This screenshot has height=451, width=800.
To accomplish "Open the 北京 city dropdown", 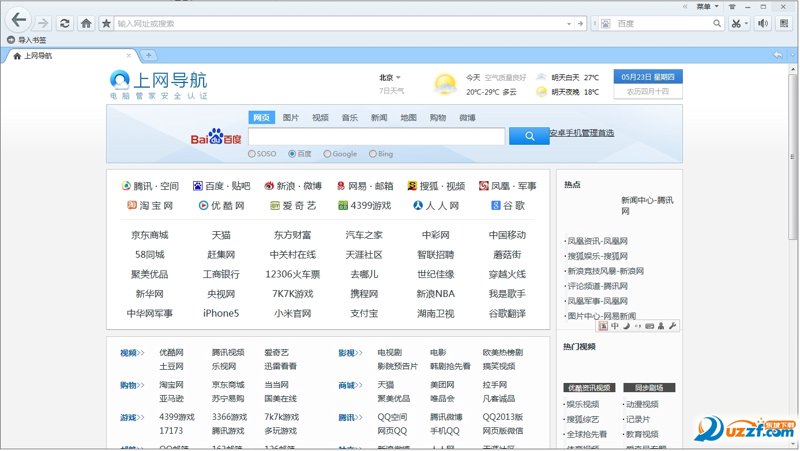I will pos(390,78).
